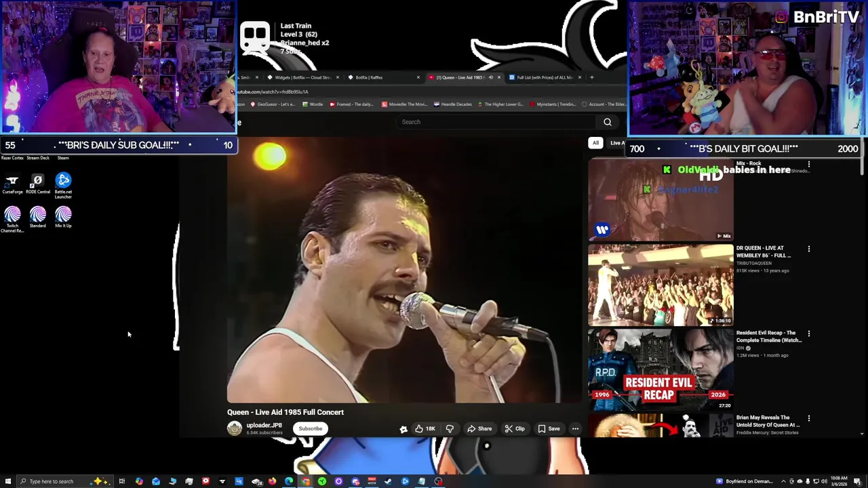Open the Moviedle bookmark
The width and height of the screenshot is (868, 488).
(x=404, y=104)
